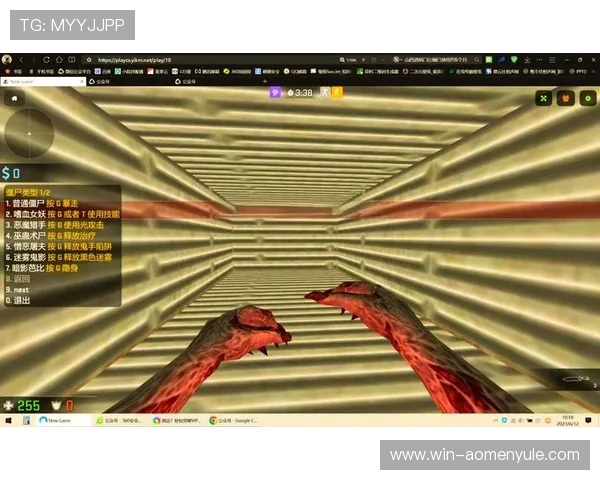Viewport: 600px width, 480px height.
Task: Click the yellow icon right of the timer
Action: 337,92
